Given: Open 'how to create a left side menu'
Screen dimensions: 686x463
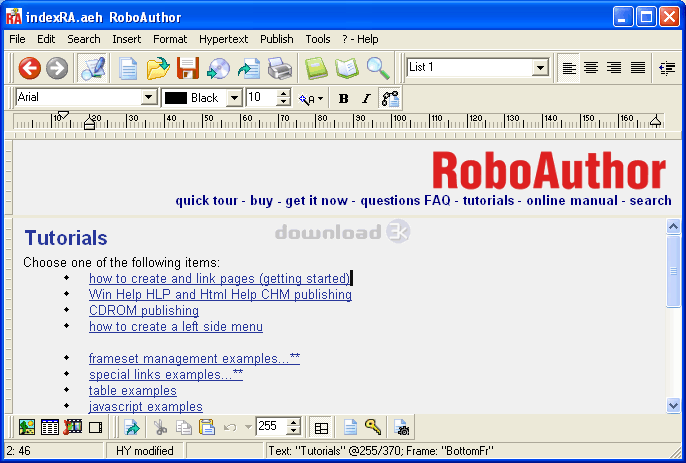Looking at the screenshot, I should tap(175, 326).
